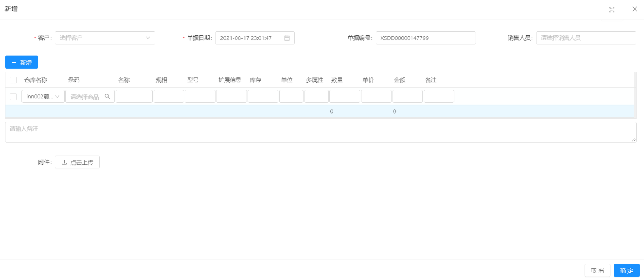This screenshot has width=644, height=278.
Task: Click the 条码 column header
Action: 74,80
